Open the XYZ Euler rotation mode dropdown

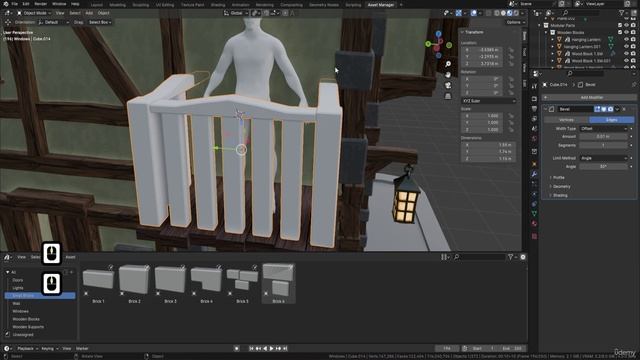(489, 101)
